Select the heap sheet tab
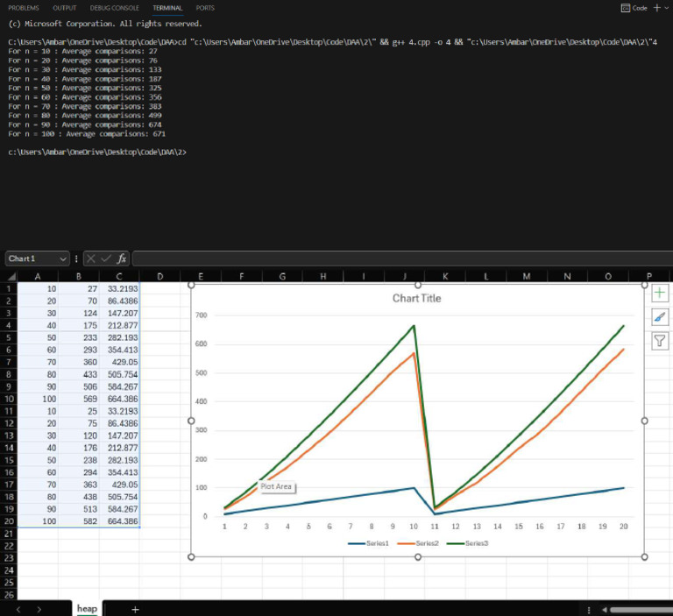The height and width of the screenshot is (616, 673). pos(87,609)
